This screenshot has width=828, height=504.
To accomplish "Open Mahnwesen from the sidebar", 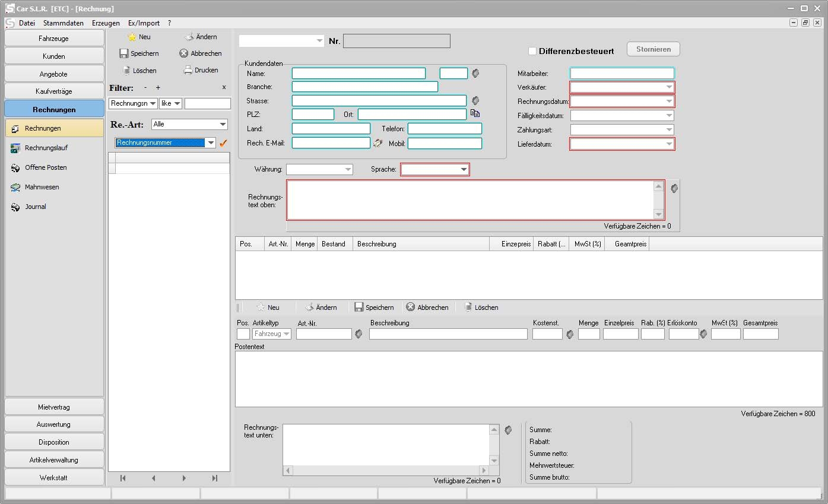I will pos(42,187).
